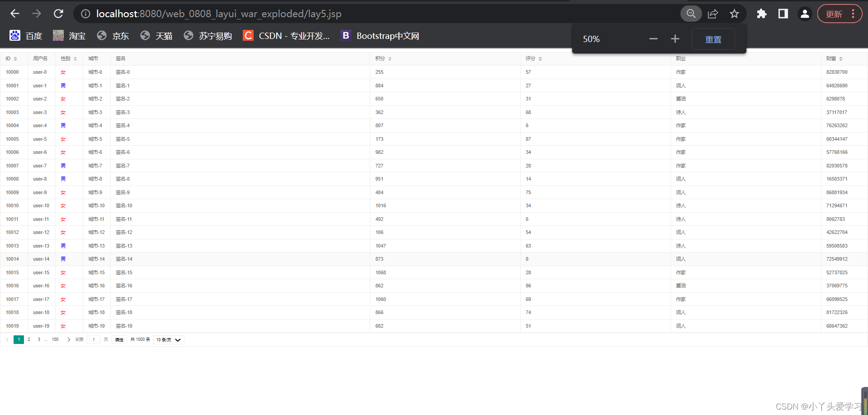This screenshot has height=415, width=868.
Task: Click 重置 to reset zoom
Action: [x=713, y=39]
